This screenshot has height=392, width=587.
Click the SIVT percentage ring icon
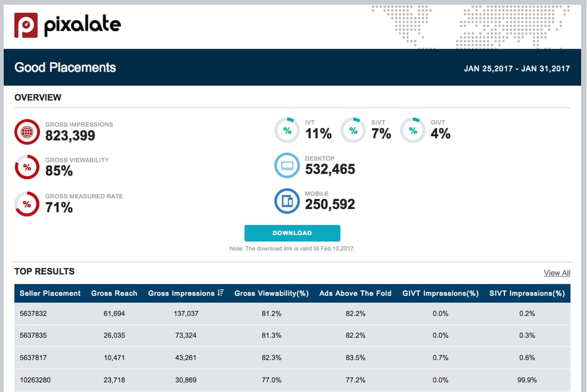353,130
